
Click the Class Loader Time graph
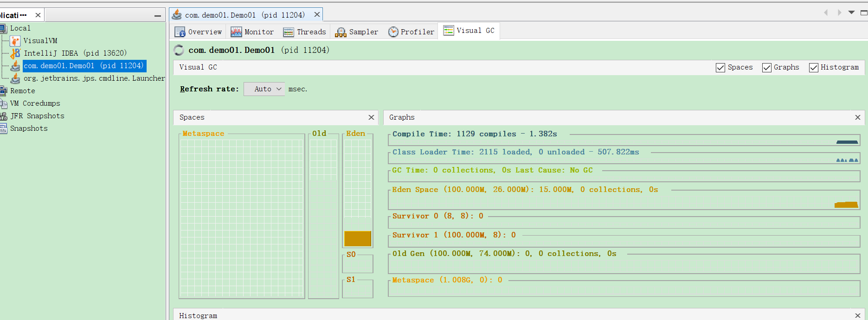tap(624, 157)
